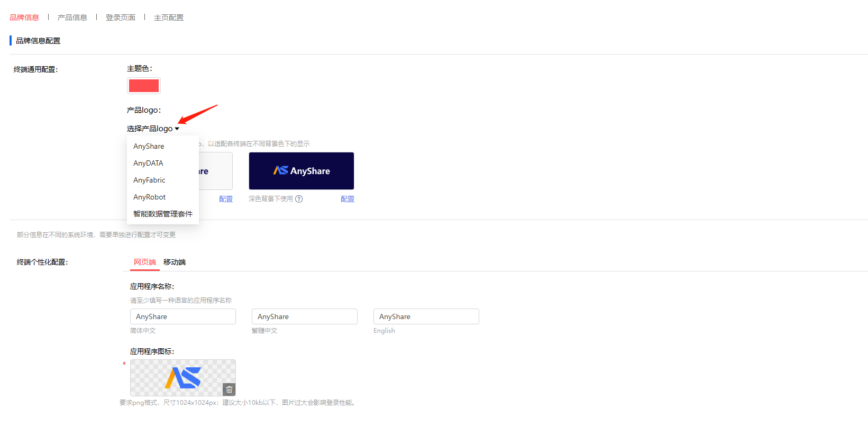
Task: Click the 主题色 label
Action: [x=140, y=68]
